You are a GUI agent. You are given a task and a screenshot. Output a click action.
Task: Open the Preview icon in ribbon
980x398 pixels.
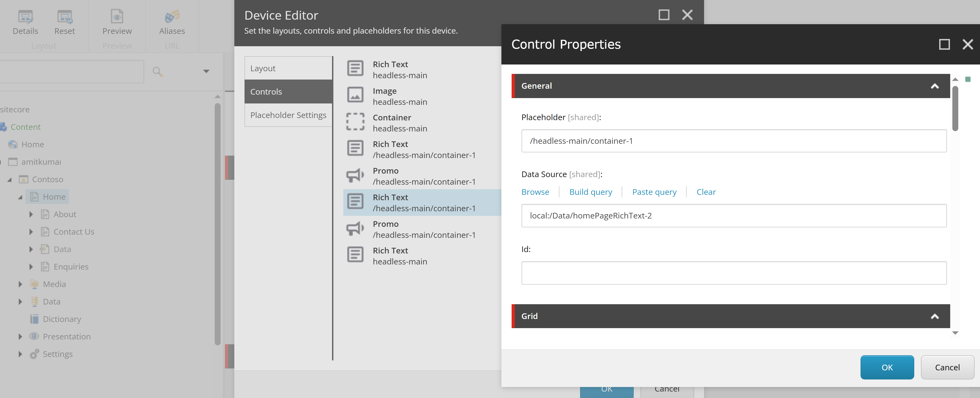117,17
